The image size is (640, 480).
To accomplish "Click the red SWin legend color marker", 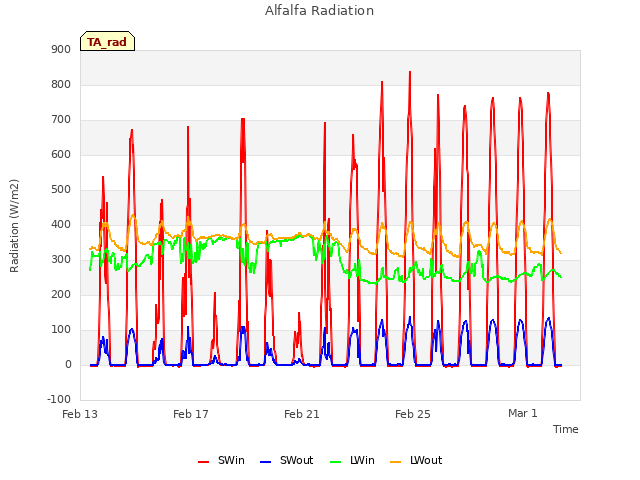I will (203, 462).
